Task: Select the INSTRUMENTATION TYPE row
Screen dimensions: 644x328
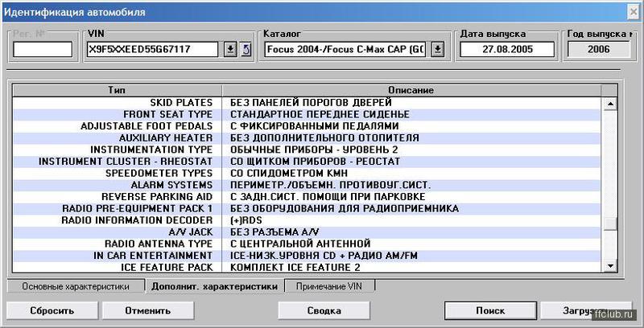Action: tap(307, 150)
